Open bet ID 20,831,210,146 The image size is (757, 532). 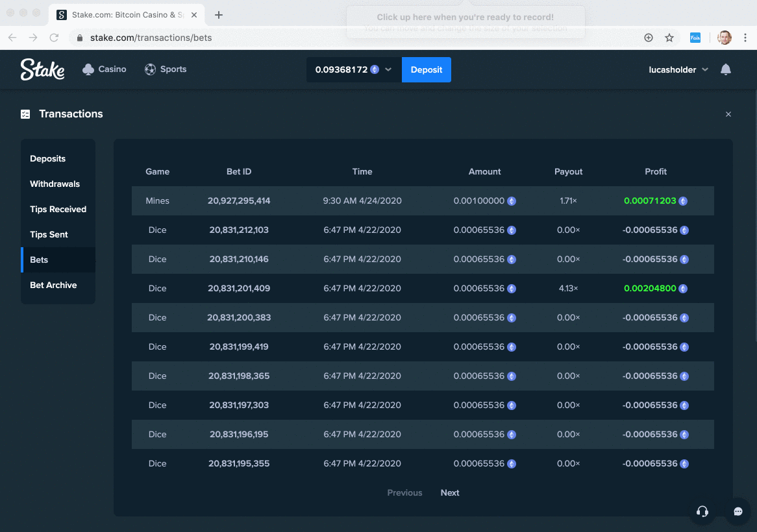[x=239, y=259]
